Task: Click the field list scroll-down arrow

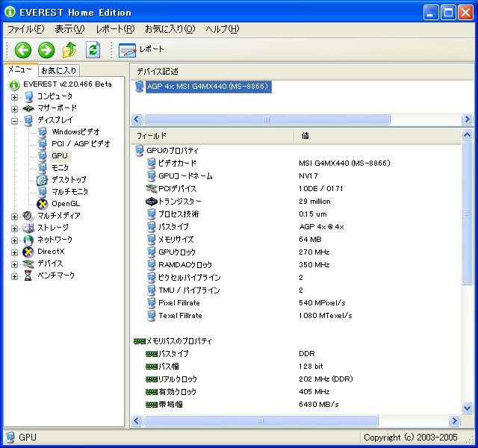Action: point(467,408)
